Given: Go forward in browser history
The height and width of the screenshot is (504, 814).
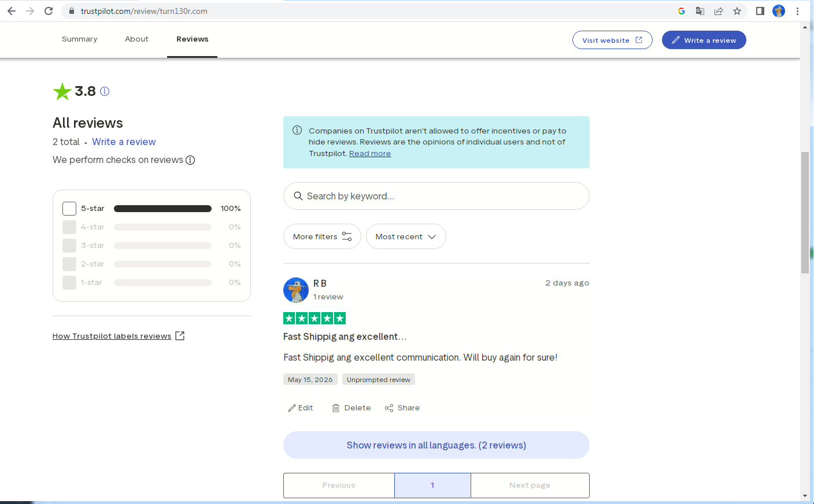Looking at the screenshot, I should 30,11.
